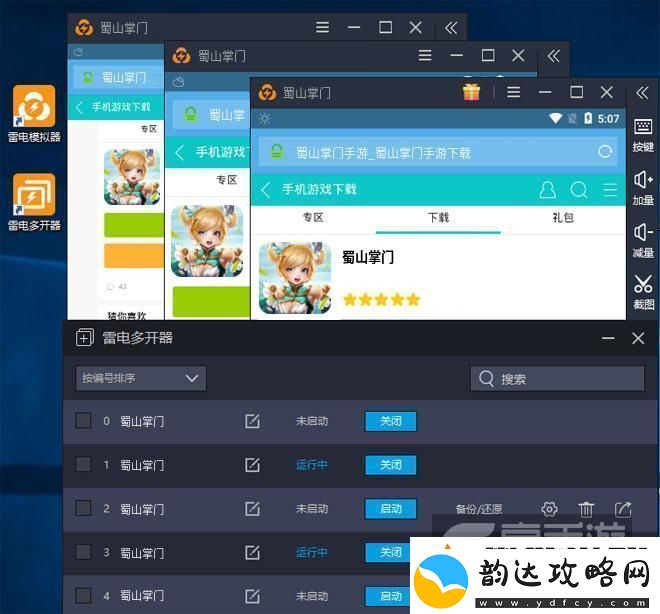
Task: Open the 雷电模拟器 desktop shortcut
Action: [x=34, y=114]
